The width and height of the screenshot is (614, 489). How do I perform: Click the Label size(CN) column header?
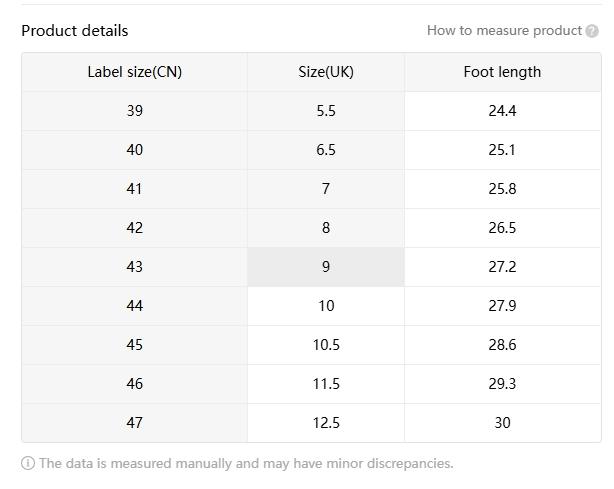pos(135,72)
